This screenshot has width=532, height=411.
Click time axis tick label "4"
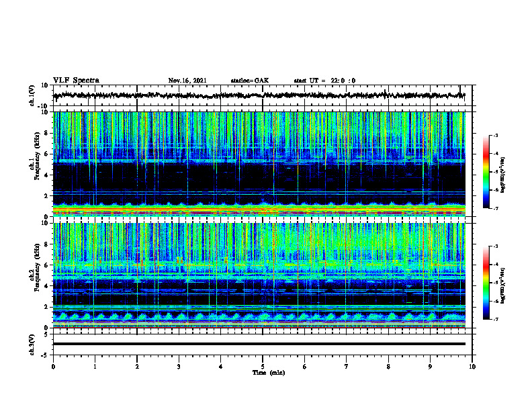[221, 367]
